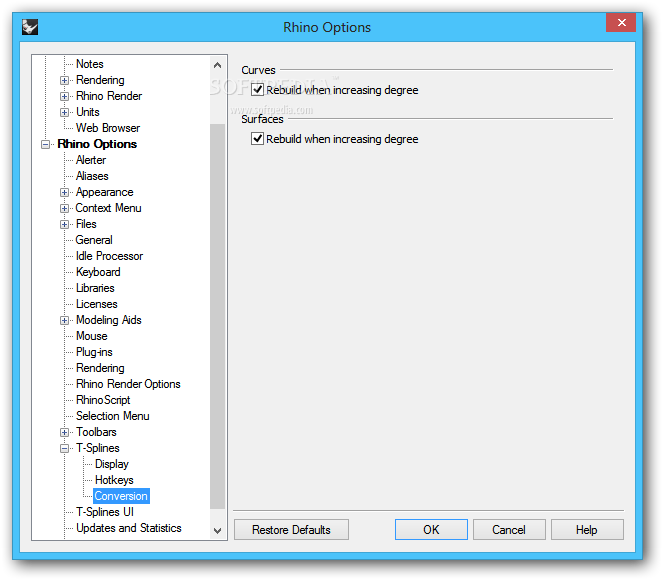Select Toolbars in the tree

click(96, 432)
